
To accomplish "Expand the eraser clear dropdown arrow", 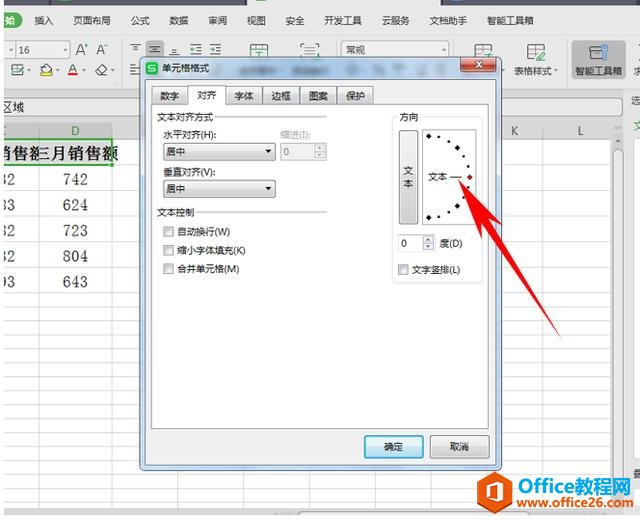I will 113,71.
